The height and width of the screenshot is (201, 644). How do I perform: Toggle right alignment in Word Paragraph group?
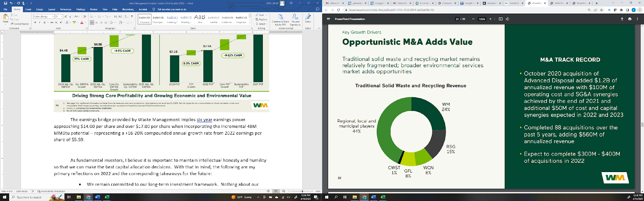[x=101, y=23]
